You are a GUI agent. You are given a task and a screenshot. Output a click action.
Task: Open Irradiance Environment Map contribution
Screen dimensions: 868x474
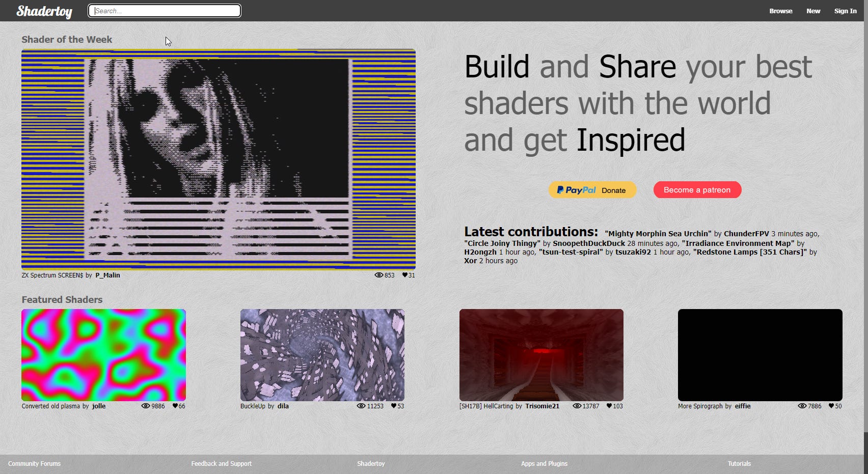point(738,243)
